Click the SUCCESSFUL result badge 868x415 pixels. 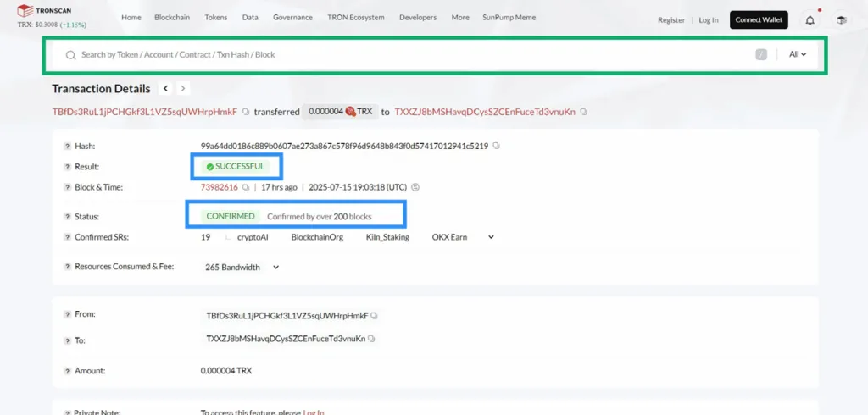[236, 167]
